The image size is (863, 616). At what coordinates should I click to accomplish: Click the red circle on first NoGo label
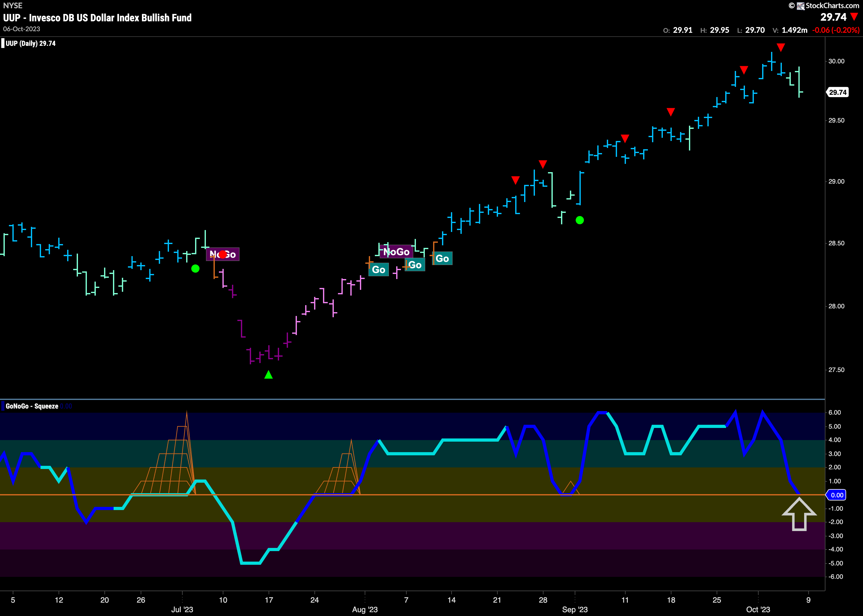pyautogui.click(x=223, y=255)
